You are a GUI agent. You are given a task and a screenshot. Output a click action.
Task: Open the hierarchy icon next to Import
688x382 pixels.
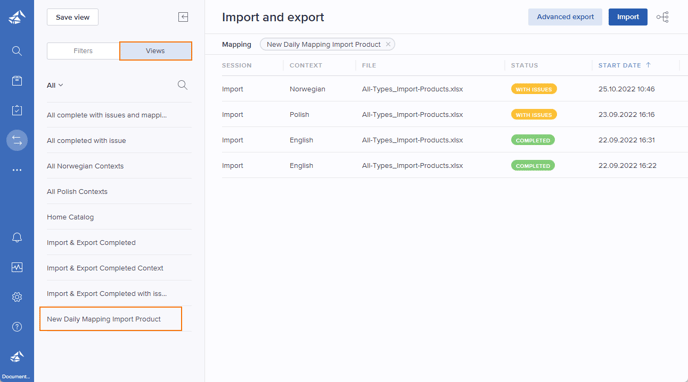click(663, 17)
